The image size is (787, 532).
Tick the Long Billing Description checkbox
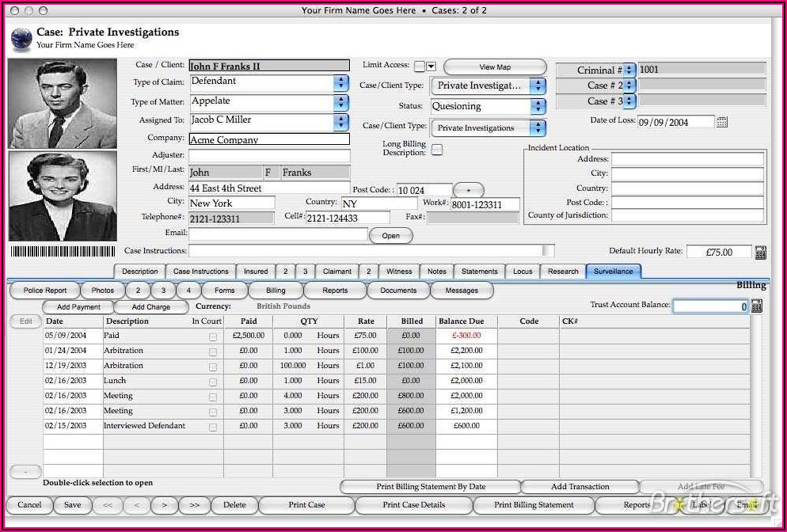point(436,149)
